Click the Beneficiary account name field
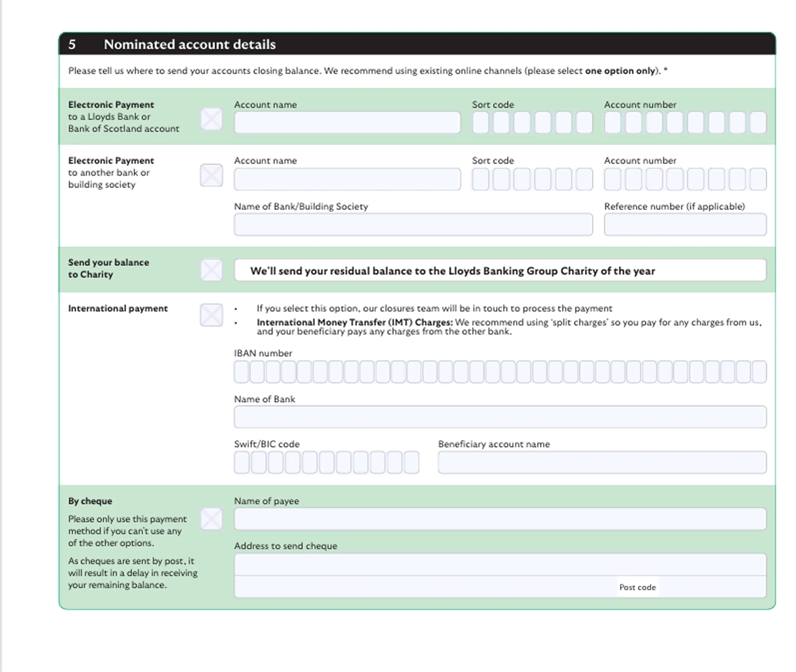This screenshot has width=796, height=672. pos(602,462)
